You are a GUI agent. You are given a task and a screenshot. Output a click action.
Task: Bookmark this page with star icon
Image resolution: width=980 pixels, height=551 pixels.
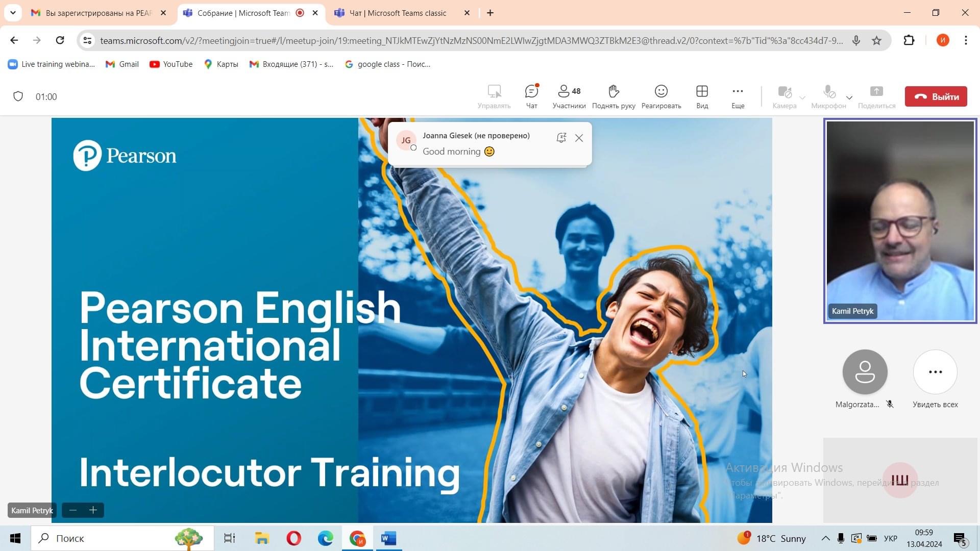[x=876, y=40]
